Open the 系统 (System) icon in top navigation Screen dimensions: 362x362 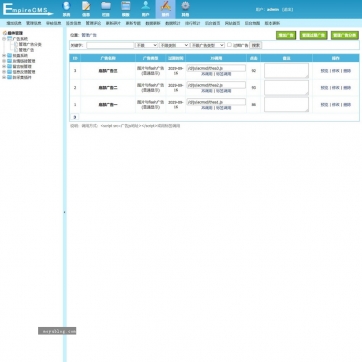coord(67,9)
